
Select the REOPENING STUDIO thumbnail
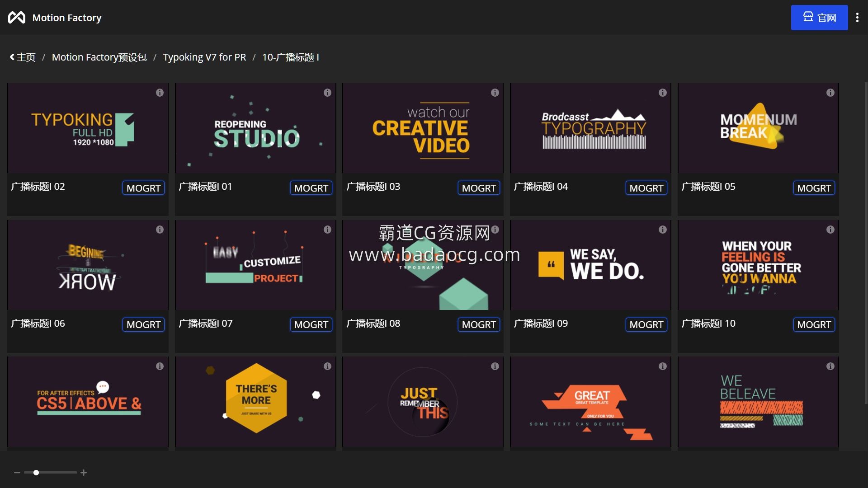(255, 128)
